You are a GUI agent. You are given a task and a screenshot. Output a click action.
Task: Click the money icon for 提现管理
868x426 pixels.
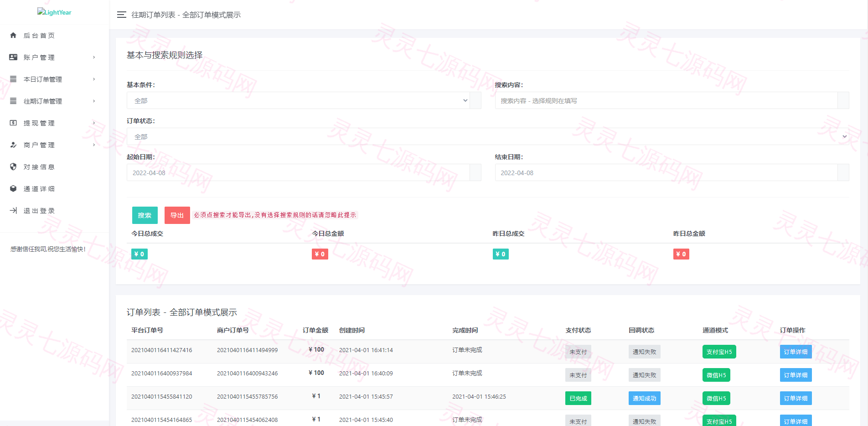13,123
